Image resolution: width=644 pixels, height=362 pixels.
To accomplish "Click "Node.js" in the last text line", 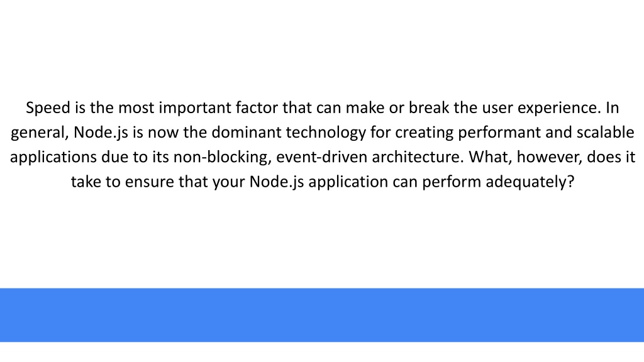I will point(277,182).
